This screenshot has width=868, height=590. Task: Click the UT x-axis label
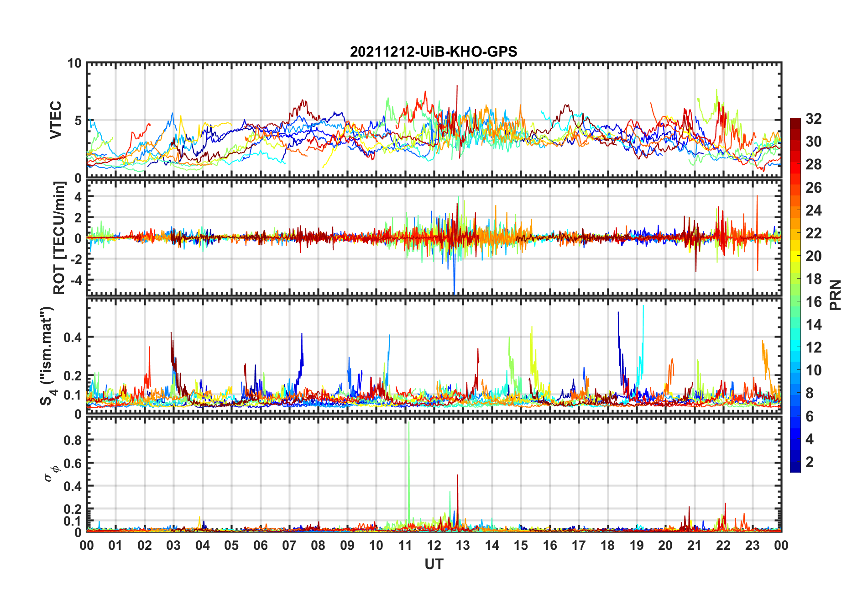pos(434,564)
